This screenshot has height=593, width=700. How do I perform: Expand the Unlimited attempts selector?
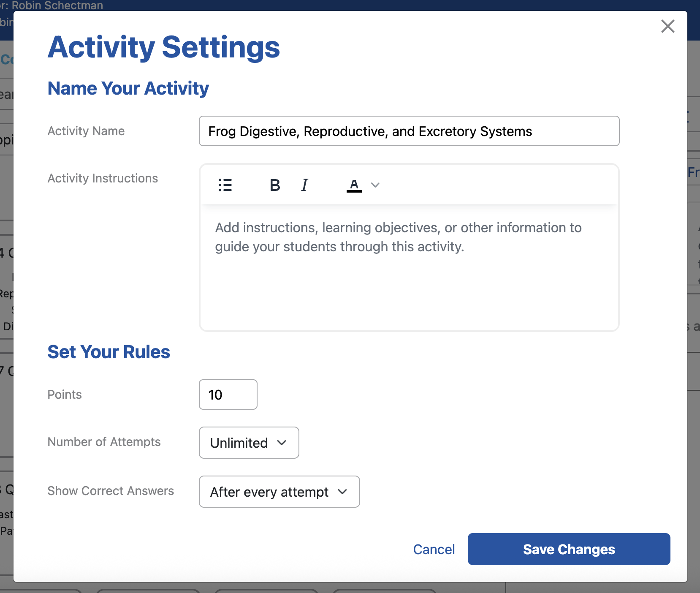249,443
